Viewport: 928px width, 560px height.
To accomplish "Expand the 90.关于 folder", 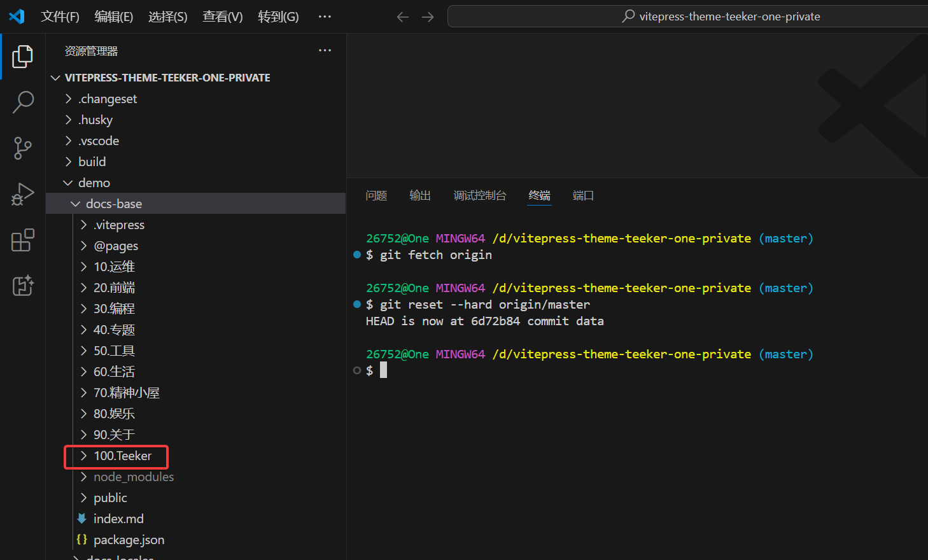I will pos(196,435).
